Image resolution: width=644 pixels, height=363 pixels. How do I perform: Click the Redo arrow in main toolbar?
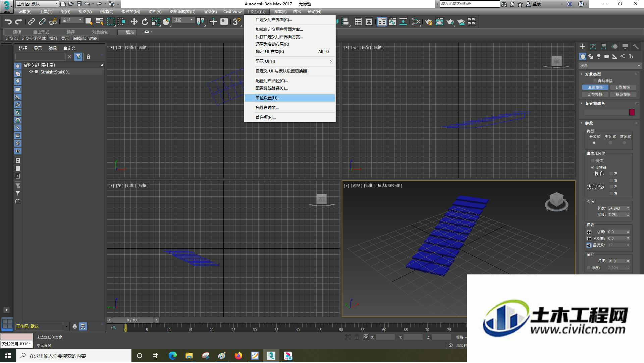(19, 22)
